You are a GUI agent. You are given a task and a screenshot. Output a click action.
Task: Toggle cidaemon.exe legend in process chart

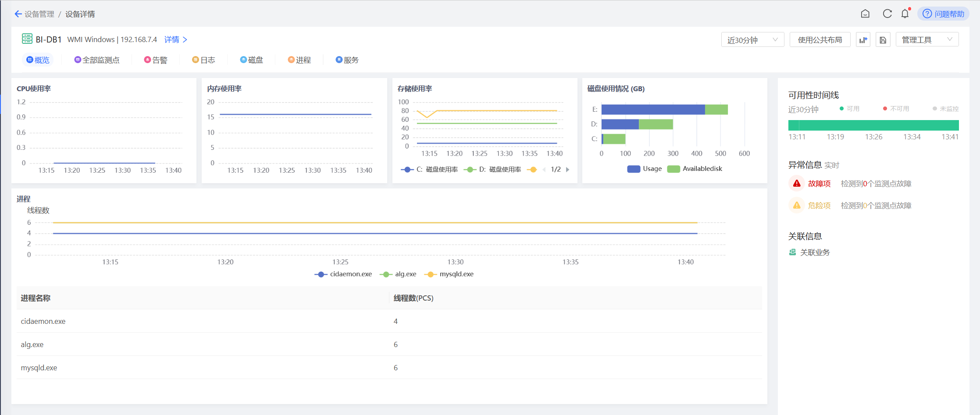pyautogui.click(x=343, y=274)
